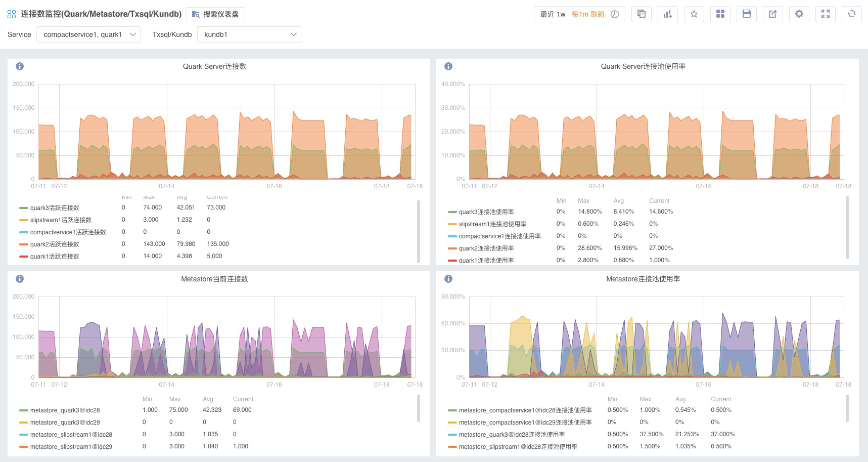Select metastore_quark3@idc28连接池使用率 legend entry
868x462 pixels.
512,434
